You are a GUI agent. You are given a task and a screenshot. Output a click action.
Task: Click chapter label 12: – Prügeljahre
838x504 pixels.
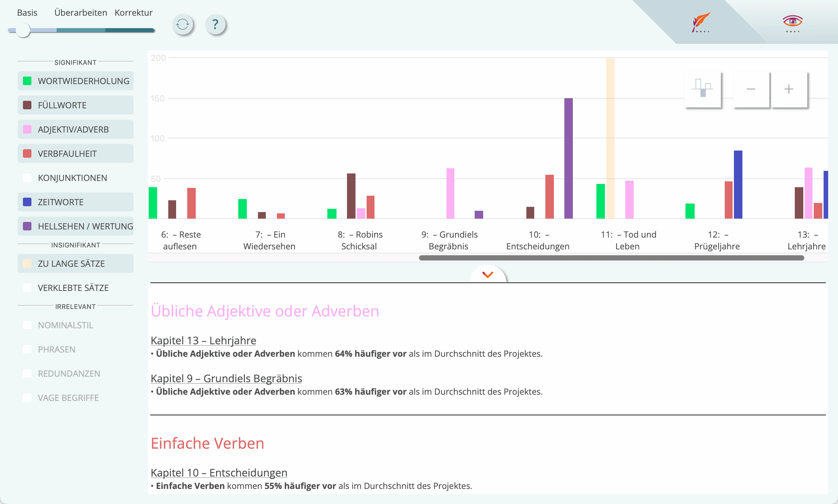[x=717, y=240]
